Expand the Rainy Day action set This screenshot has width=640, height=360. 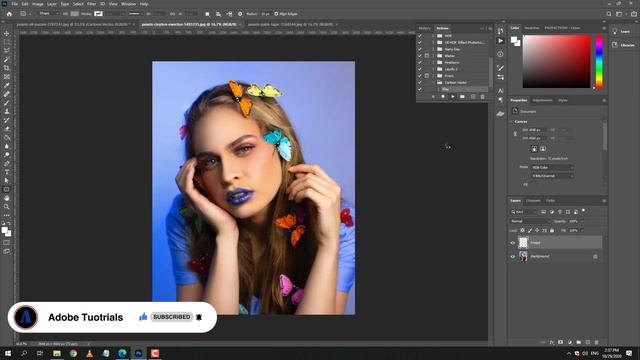[433, 49]
